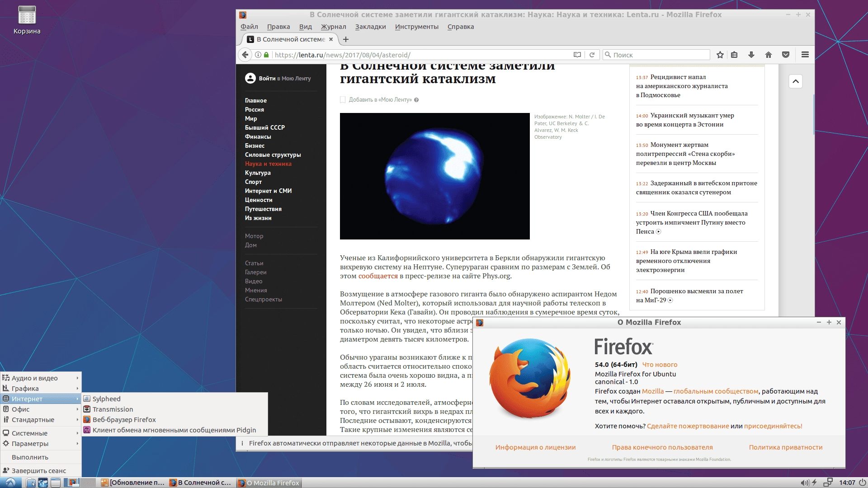The image size is (868, 488).
Task: Open the Закладки menu
Action: pos(370,27)
